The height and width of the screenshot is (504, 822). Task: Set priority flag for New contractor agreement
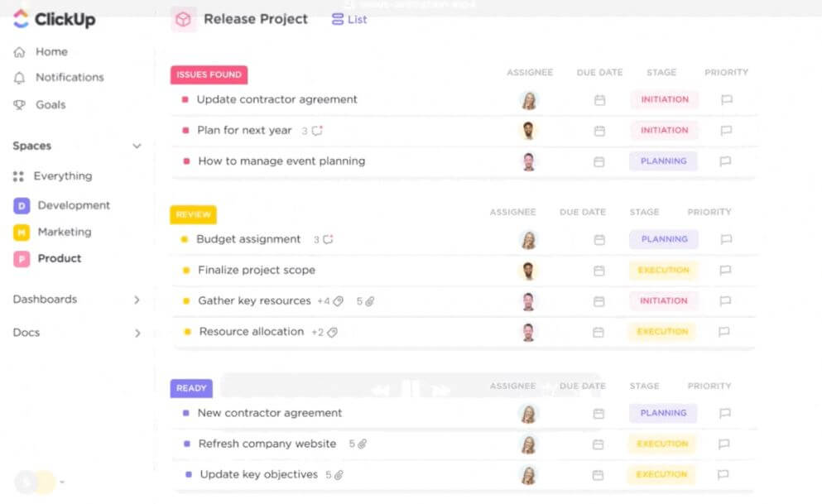pyautogui.click(x=725, y=413)
